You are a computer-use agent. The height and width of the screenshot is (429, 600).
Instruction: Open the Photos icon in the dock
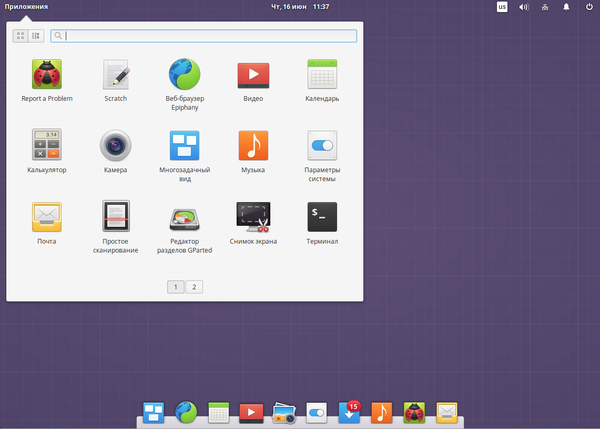pyautogui.click(x=283, y=412)
